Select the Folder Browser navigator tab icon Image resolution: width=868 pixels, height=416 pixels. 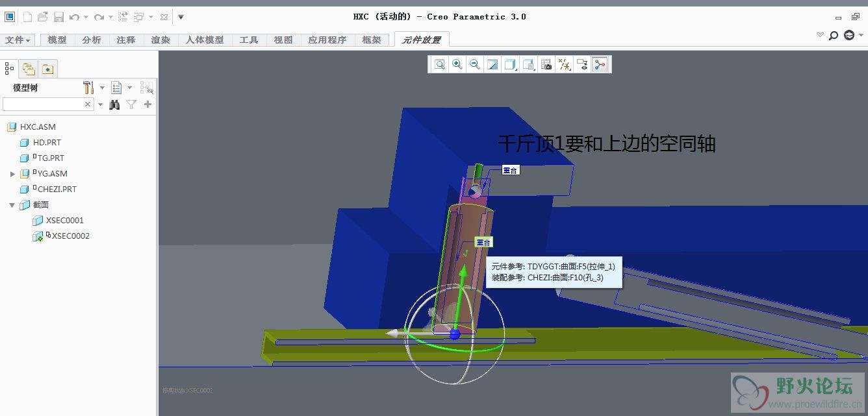click(29, 68)
